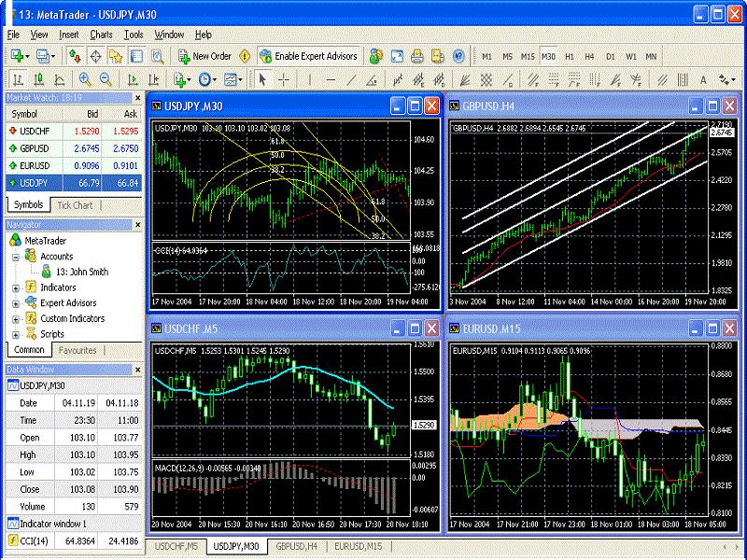Select the Cursor arrow tool
Screen dimensions: 747x560
click(x=262, y=79)
